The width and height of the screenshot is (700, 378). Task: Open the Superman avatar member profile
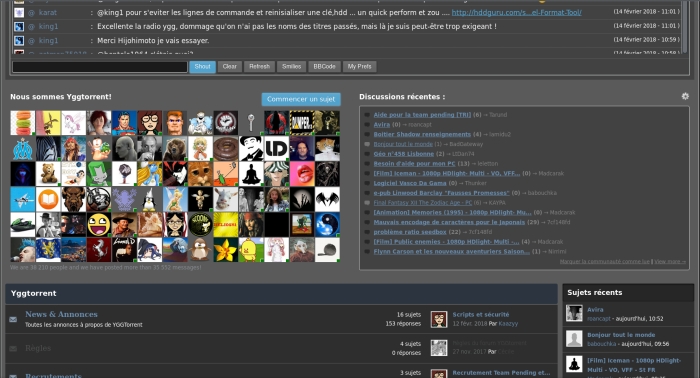(x=124, y=123)
